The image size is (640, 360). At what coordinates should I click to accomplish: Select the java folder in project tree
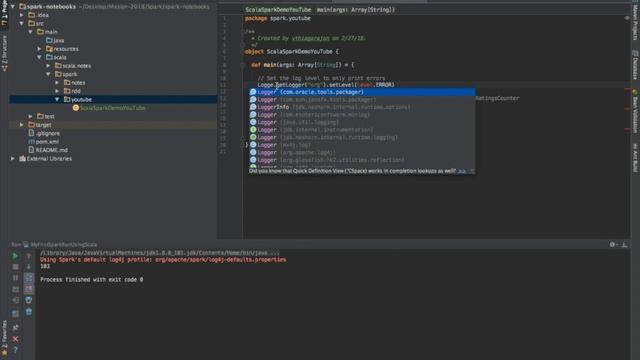tap(55, 40)
